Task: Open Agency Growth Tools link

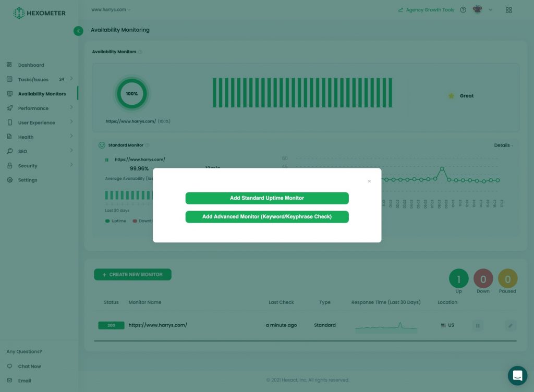Action: tap(426, 10)
